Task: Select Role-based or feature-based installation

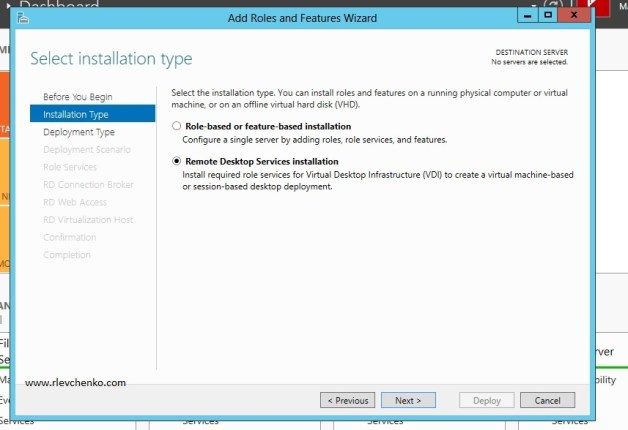Action: click(x=177, y=127)
